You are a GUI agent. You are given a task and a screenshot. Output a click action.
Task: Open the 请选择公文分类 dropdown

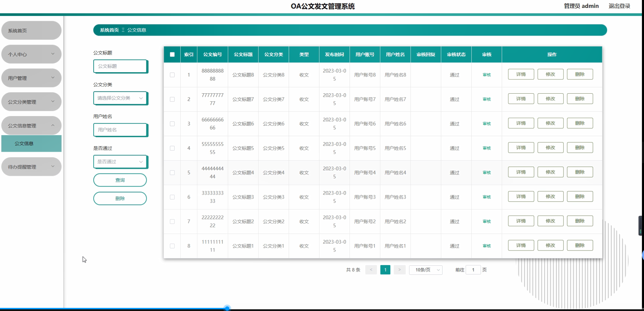pos(120,98)
